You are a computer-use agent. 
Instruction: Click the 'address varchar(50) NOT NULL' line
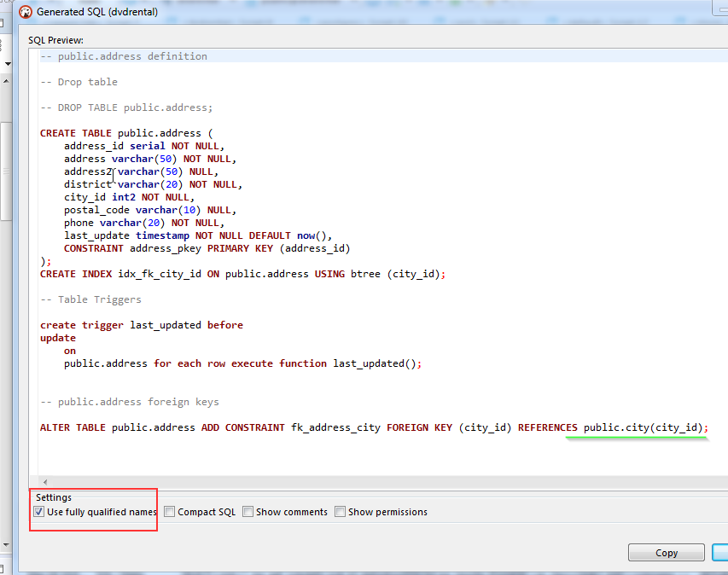tap(150, 159)
